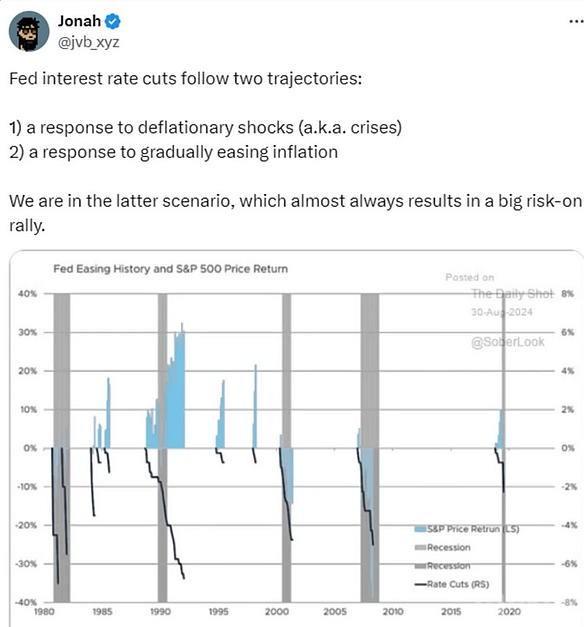Viewport: 584px width, 627px height.
Task: Click the Rate Cuts (RS) legend line
Action: pos(420,584)
